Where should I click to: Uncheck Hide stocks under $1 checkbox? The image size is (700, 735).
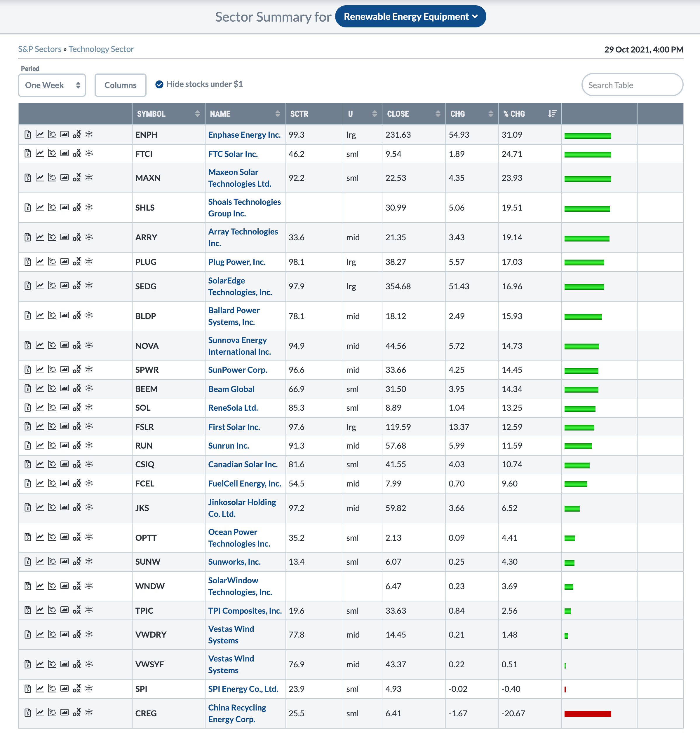pyautogui.click(x=159, y=84)
